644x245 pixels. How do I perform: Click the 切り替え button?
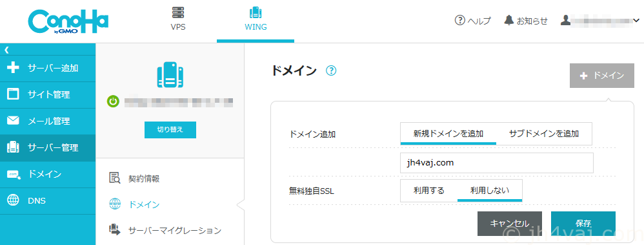coord(170,129)
